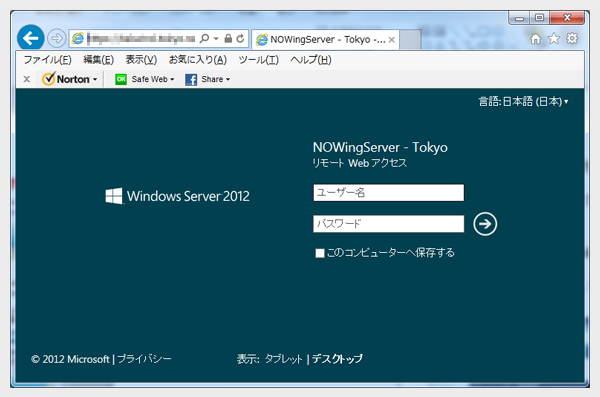Open the Home icon

pos(535,38)
